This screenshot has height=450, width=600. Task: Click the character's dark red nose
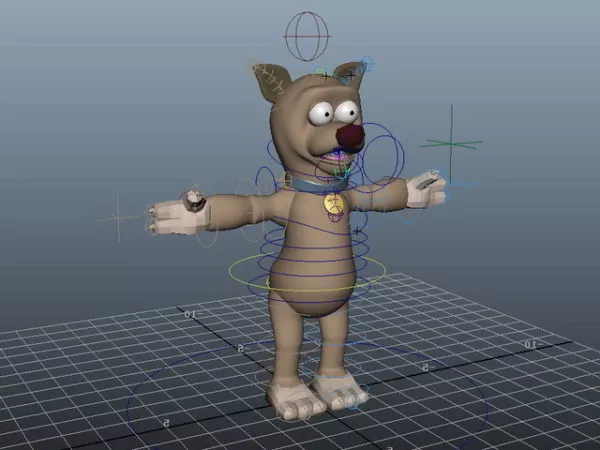pyautogui.click(x=349, y=136)
